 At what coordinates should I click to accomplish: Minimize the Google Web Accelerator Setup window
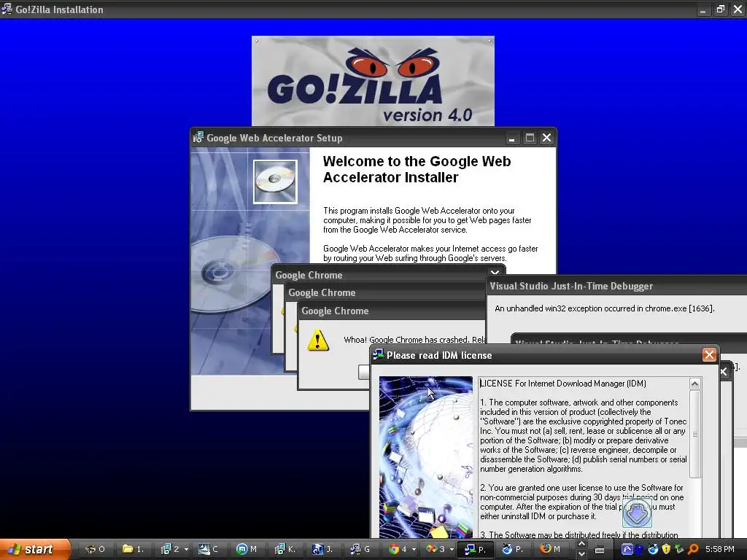(511, 138)
